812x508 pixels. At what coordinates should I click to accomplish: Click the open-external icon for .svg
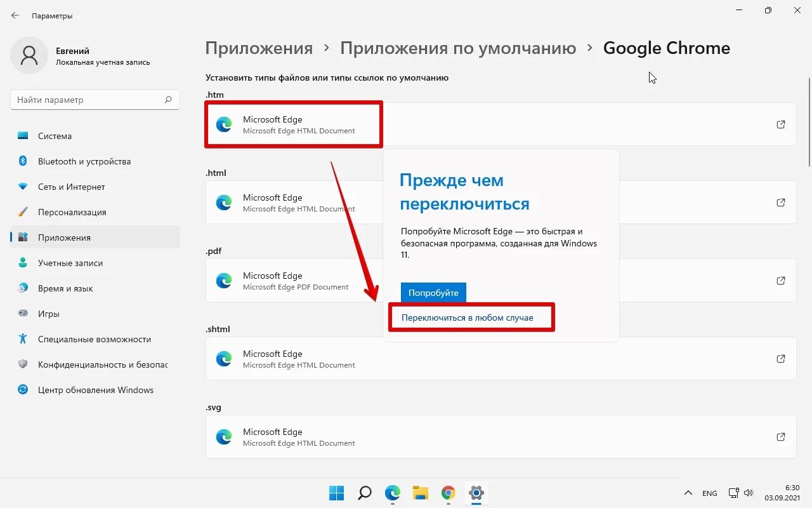click(781, 437)
